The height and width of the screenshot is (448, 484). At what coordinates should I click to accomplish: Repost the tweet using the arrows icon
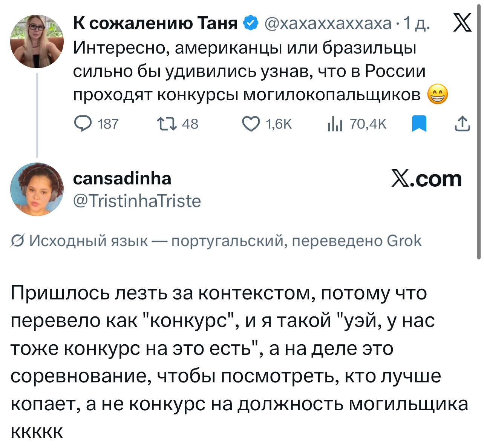point(167,124)
